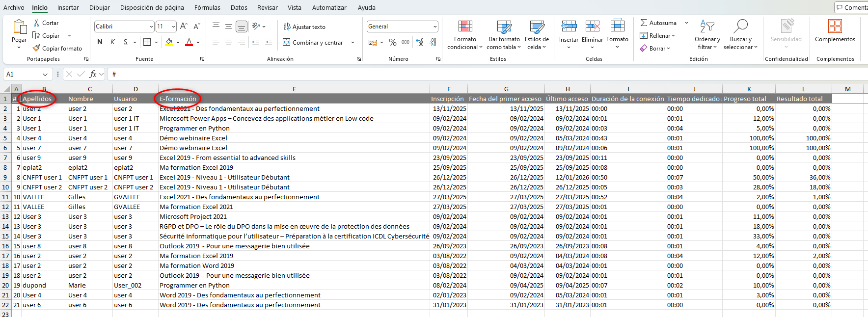The image size is (868, 317).
Task: Align text to top of cell
Action: click(216, 26)
